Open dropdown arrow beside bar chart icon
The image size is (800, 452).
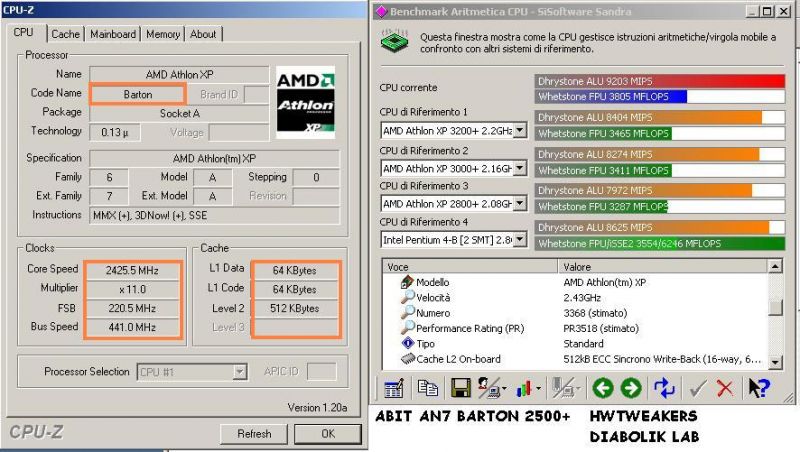tap(539, 389)
